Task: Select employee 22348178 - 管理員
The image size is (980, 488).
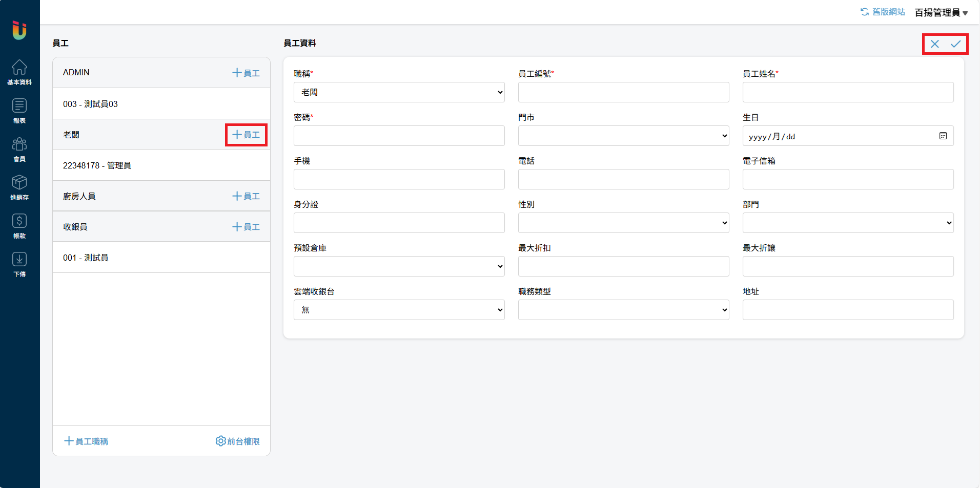Action: (97, 165)
